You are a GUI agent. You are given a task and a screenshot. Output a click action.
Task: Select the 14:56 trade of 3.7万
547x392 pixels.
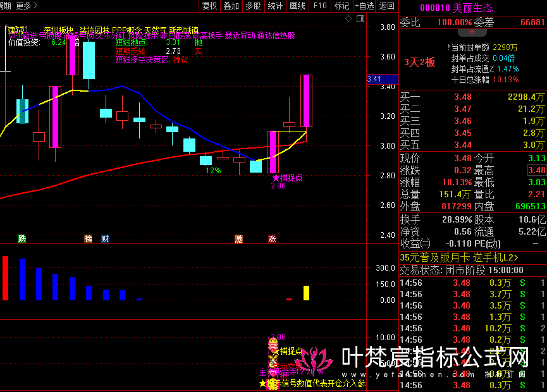tap(472, 295)
